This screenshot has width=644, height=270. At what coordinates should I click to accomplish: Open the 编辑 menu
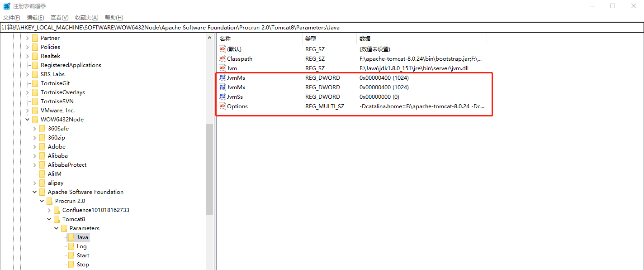[x=35, y=17]
